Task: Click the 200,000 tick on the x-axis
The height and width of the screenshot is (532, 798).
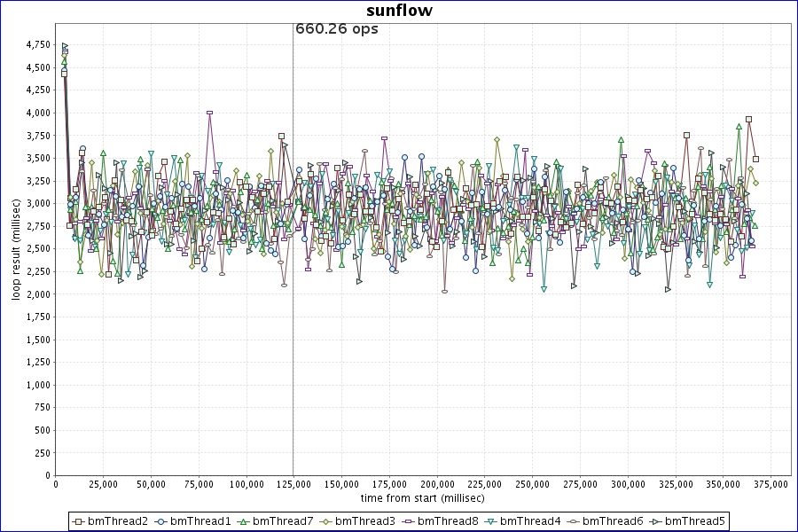Action: click(x=437, y=485)
